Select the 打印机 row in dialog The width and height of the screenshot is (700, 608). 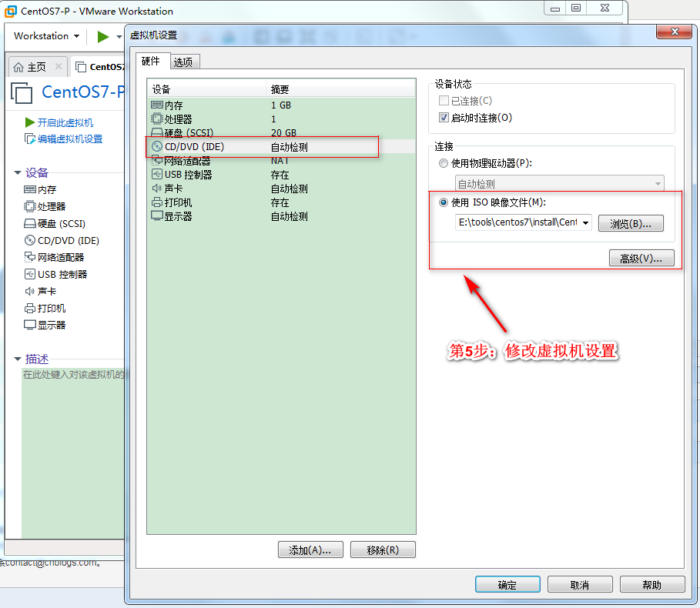281,202
